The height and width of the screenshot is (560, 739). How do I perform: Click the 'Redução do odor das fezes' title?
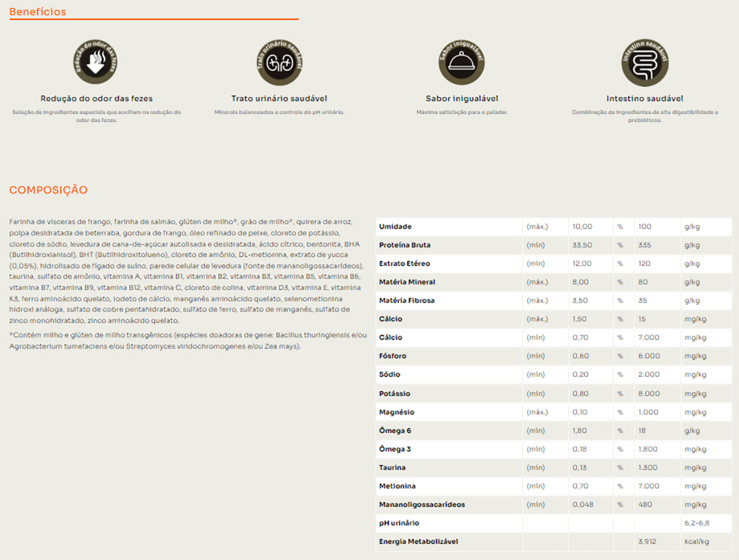pyautogui.click(x=97, y=99)
